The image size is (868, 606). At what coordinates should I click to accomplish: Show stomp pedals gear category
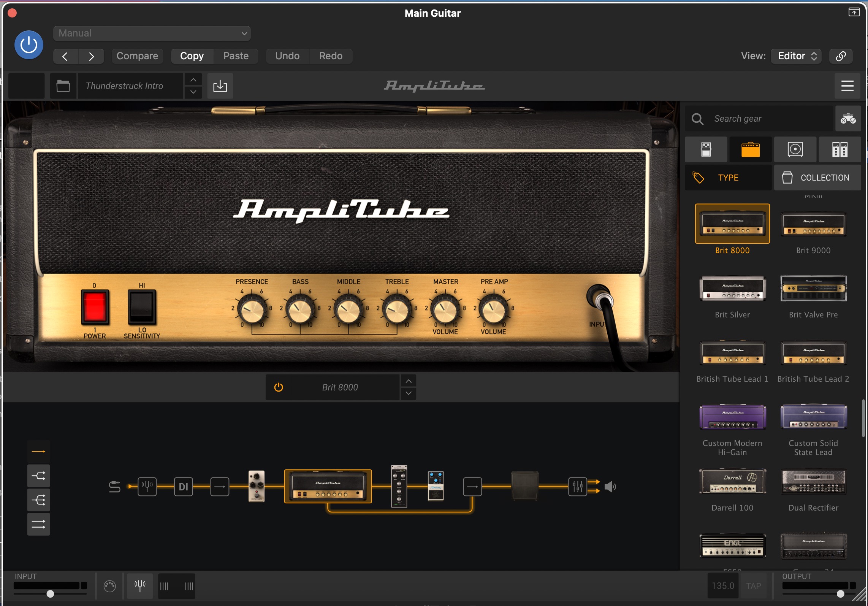tap(706, 149)
